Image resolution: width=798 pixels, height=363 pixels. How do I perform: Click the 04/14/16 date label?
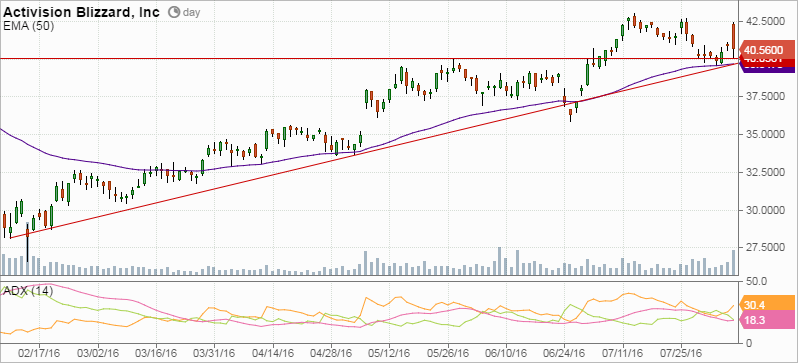273,352
